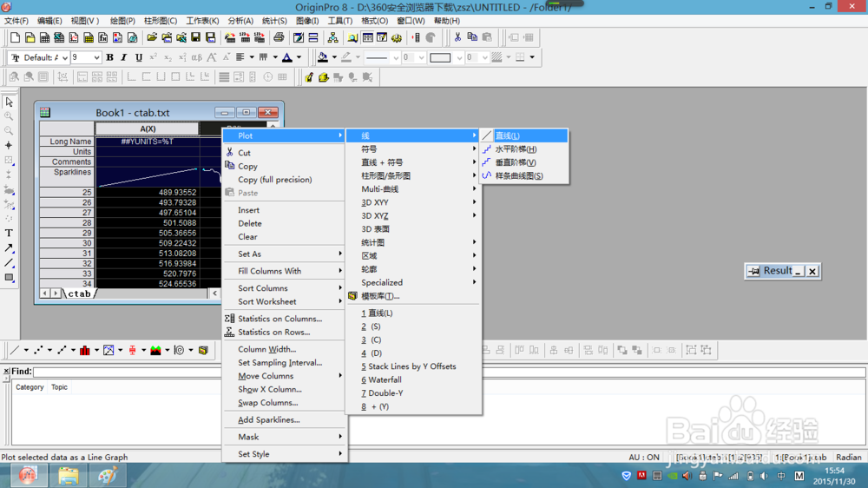The width and height of the screenshot is (868, 488).
Task: Click the scatter plot button in bottom toolbar
Action: 38,350
